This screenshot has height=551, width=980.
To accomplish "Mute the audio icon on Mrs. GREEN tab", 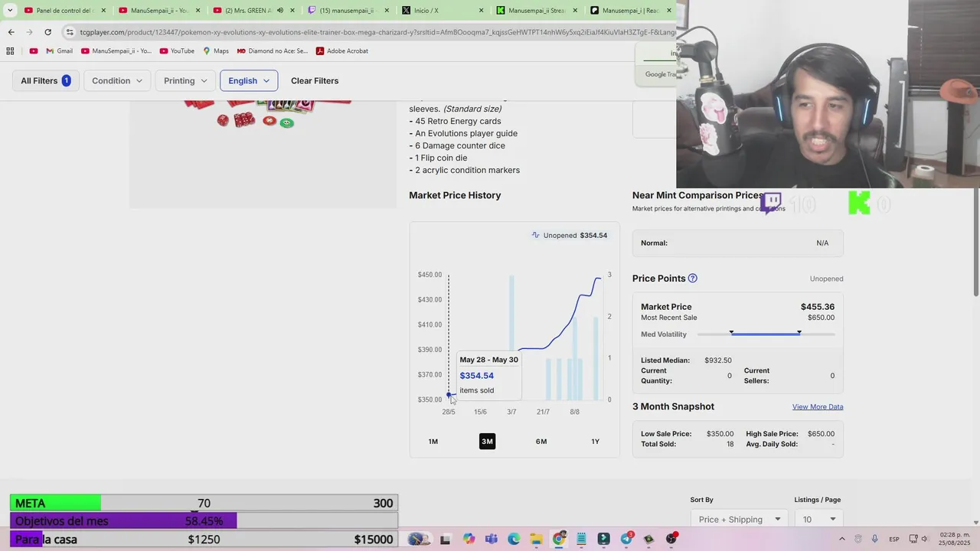I will (279, 11).
